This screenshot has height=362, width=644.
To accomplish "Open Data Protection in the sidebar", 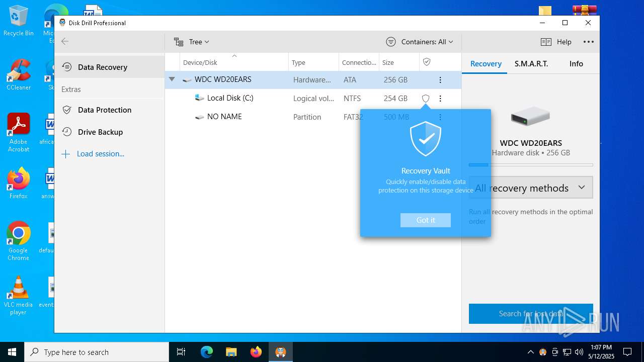I will click(109, 110).
